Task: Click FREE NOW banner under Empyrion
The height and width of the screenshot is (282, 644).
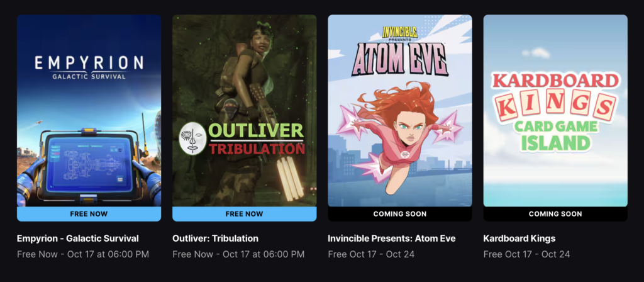Action: 89,214
